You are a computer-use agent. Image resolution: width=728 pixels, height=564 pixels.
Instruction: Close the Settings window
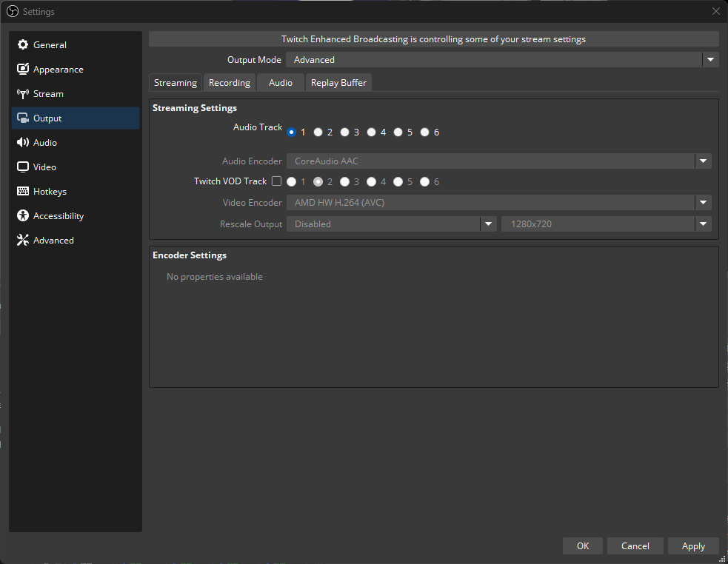pos(716,11)
